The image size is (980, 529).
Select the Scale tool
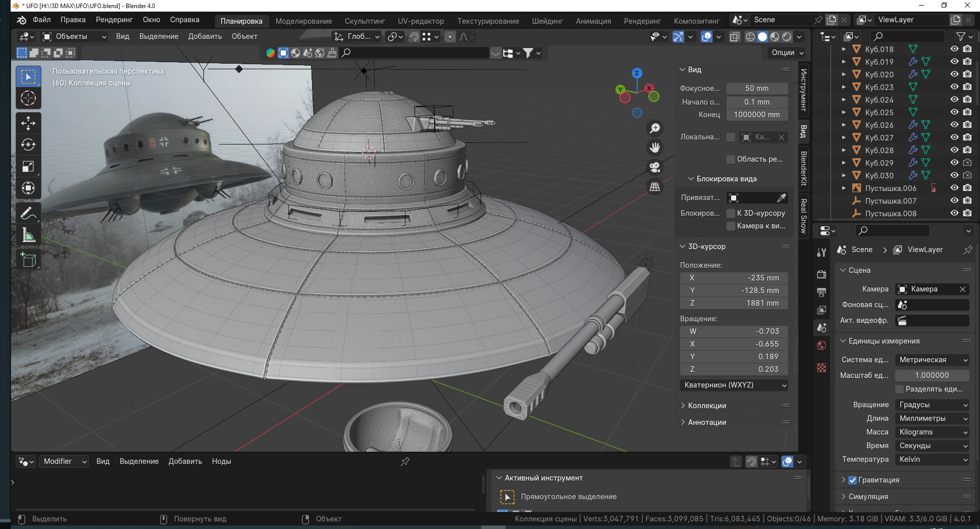(x=28, y=167)
